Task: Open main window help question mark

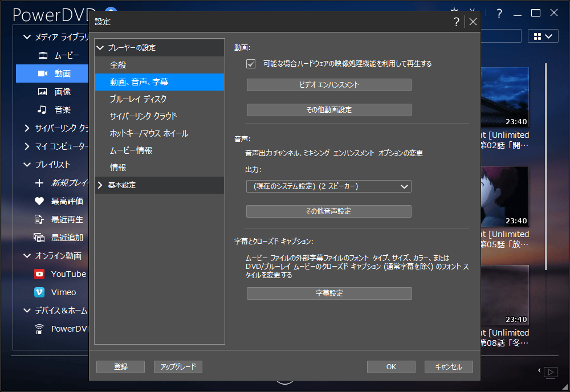Action: pos(499,14)
